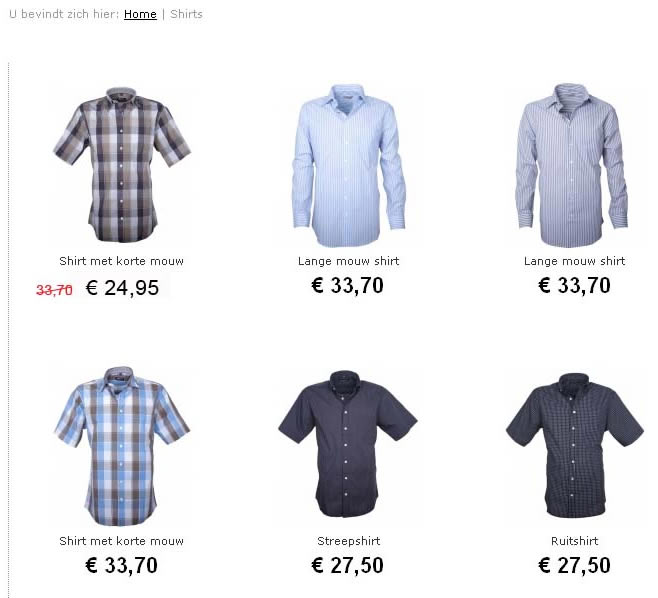
Task: Go to Home via breadcrumb link
Action: pyautogui.click(x=140, y=14)
